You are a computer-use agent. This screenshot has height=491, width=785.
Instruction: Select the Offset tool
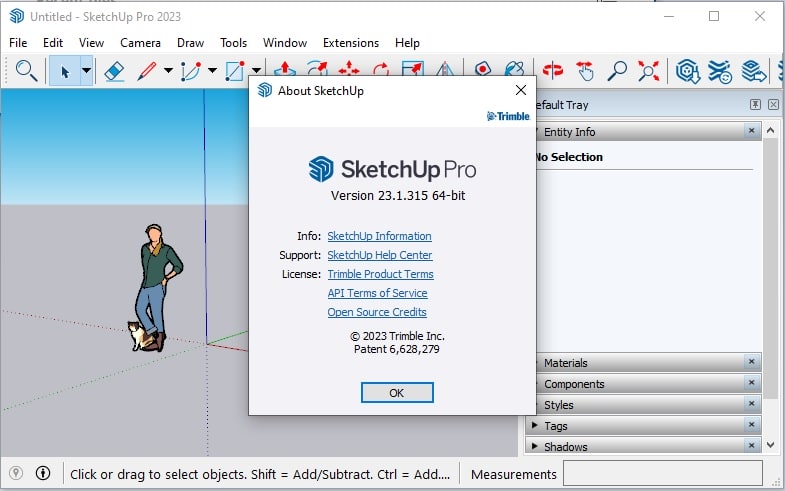pyautogui.click(x=317, y=69)
